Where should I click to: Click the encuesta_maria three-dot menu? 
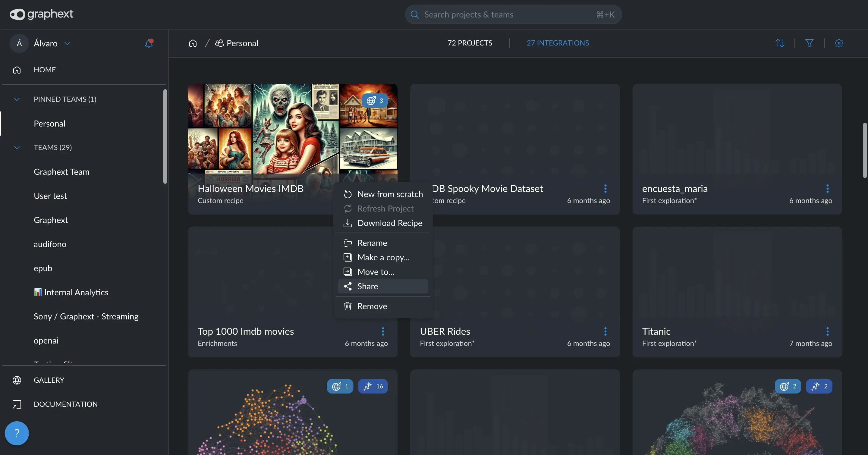click(827, 189)
